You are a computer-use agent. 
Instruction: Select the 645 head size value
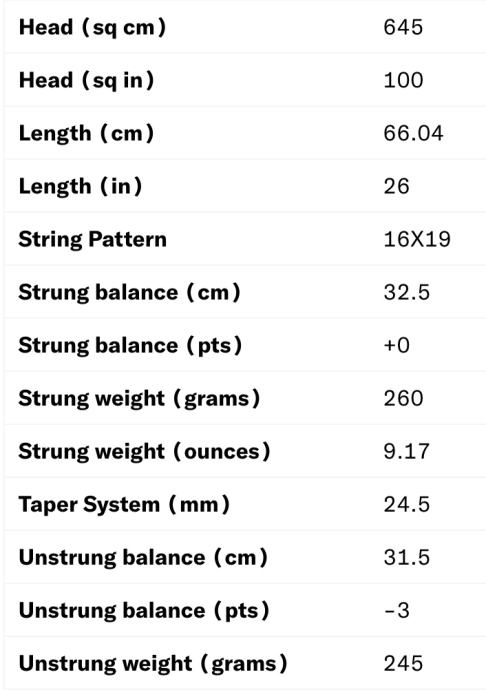(x=403, y=27)
